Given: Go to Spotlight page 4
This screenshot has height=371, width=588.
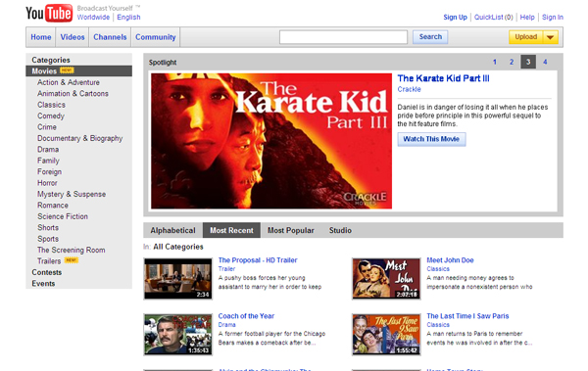Looking at the screenshot, I should [x=545, y=62].
